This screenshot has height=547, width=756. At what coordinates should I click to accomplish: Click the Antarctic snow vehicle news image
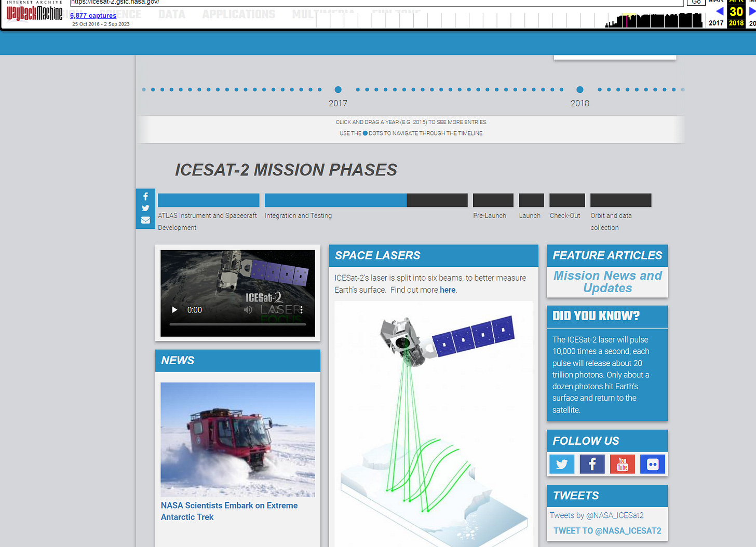pyautogui.click(x=238, y=440)
